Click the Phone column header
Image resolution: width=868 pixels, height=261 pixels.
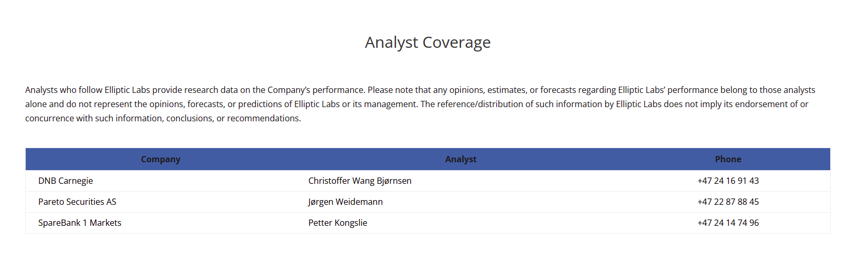click(x=728, y=159)
